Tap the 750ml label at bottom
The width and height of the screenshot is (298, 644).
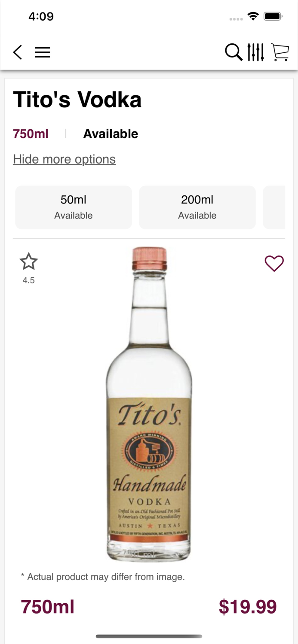tap(48, 607)
